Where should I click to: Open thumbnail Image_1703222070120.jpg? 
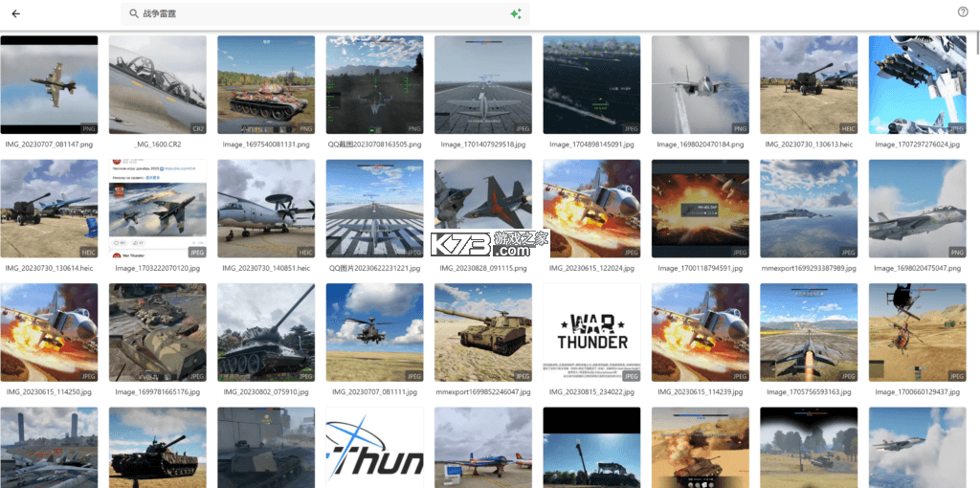158,209
